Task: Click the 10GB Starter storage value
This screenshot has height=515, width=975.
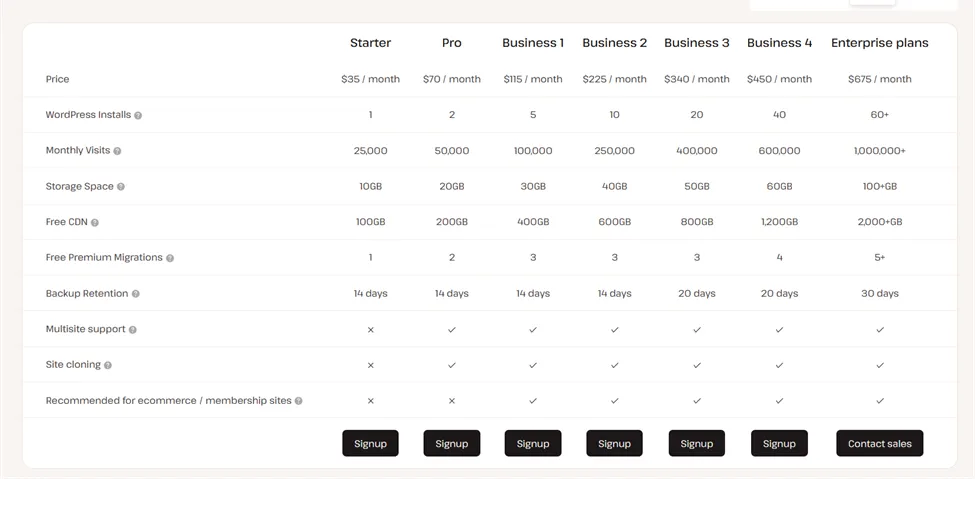Action: click(x=371, y=187)
